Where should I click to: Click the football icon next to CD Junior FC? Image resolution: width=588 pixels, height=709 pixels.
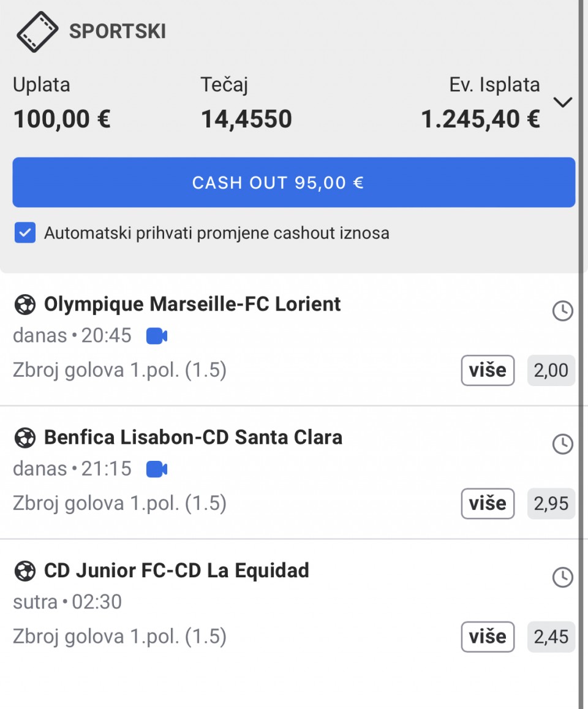point(25,571)
